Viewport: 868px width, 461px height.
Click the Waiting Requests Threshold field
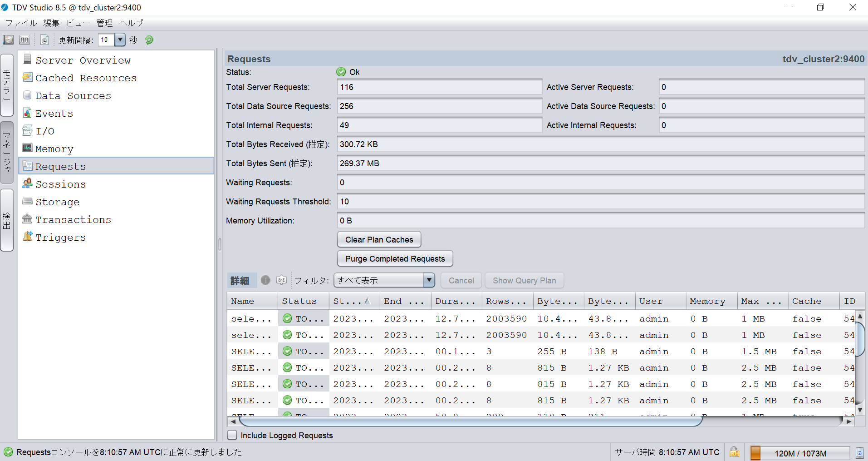(x=601, y=202)
